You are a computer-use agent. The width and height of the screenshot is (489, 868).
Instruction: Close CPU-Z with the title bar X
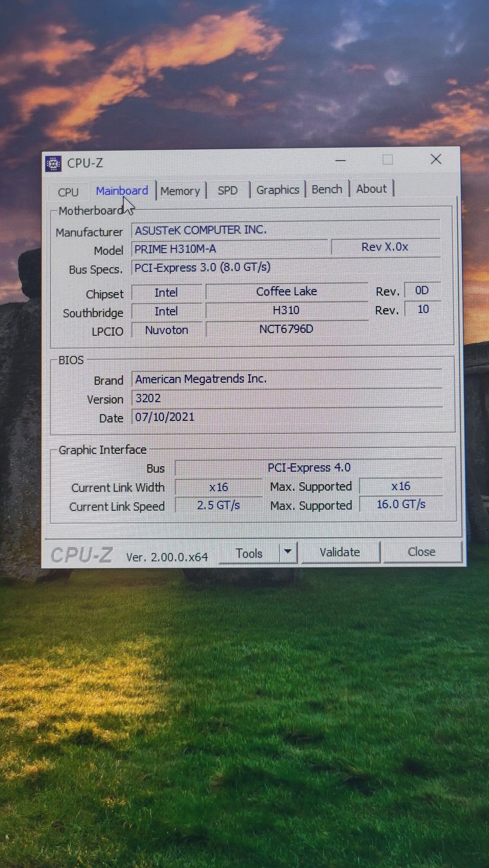coord(436,159)
